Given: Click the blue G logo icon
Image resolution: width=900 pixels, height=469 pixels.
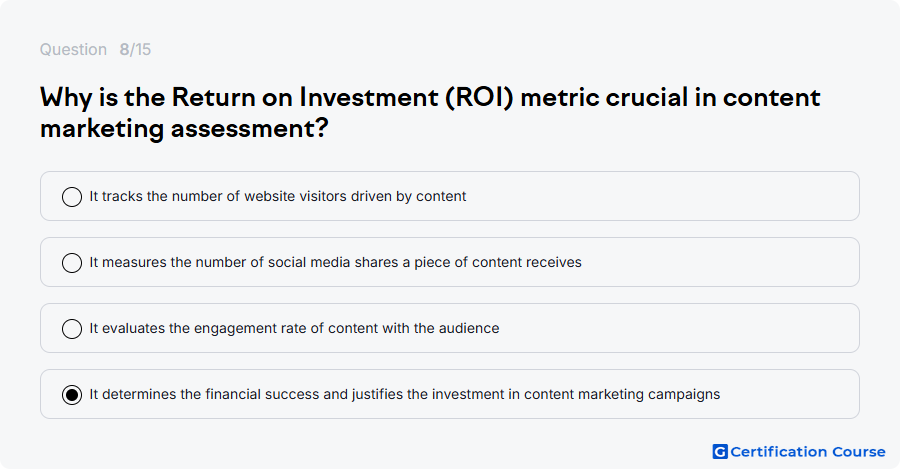Looking at the screenshot, I should [720, 452].
